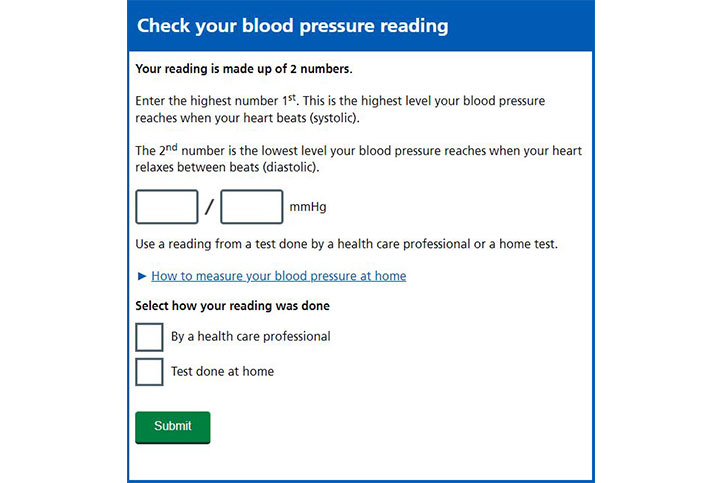The image size is (724, 483).
Task: Submit the blood pressure reading
Action: click(173, 427)
